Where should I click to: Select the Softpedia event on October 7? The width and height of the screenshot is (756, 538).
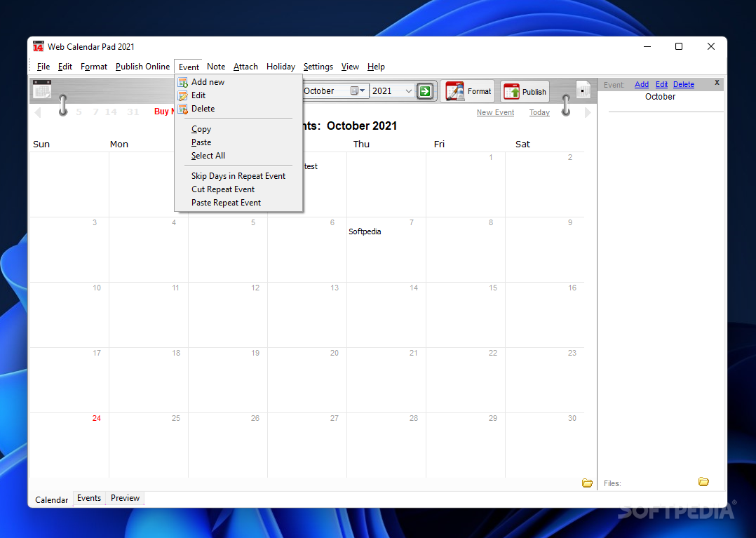[365, 231]
